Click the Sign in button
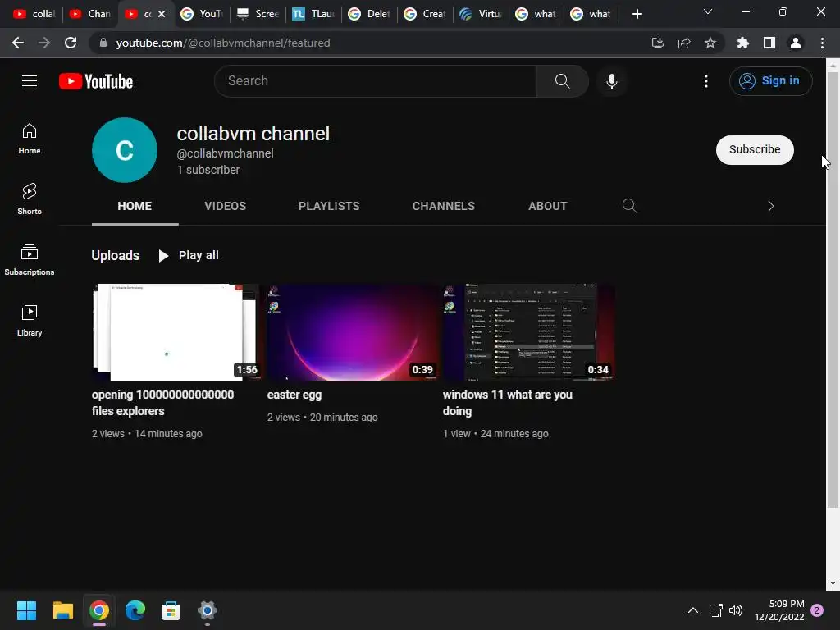The image size is (840, 630). [x=770, y=81]
